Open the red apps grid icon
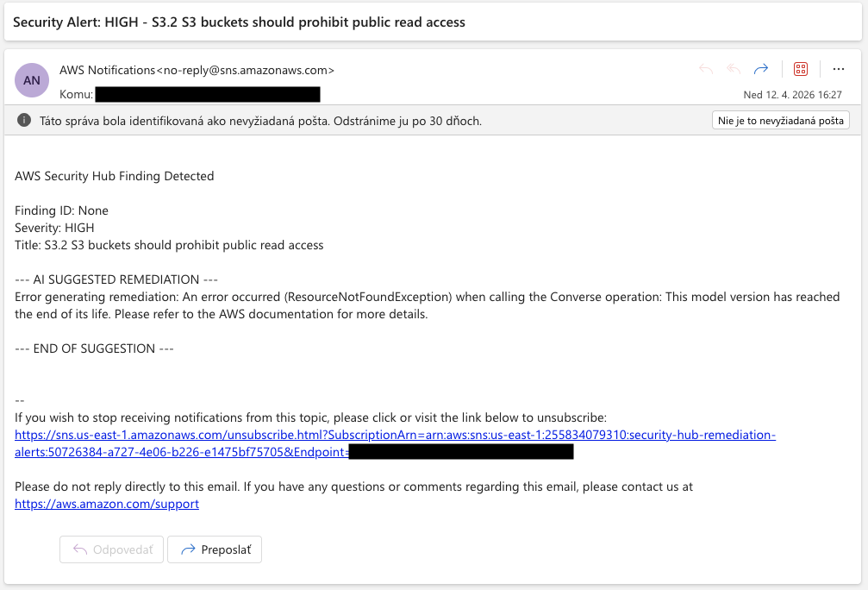The image size is (868, 590). [x=800, y=71]
